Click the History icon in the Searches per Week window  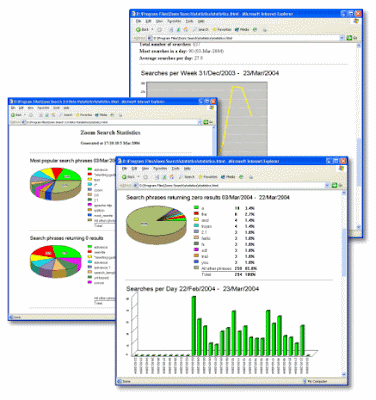coord(255,29)
